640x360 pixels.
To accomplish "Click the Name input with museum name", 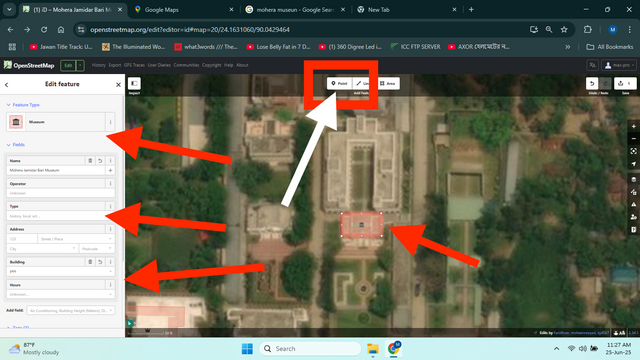I will pos(56,170).
